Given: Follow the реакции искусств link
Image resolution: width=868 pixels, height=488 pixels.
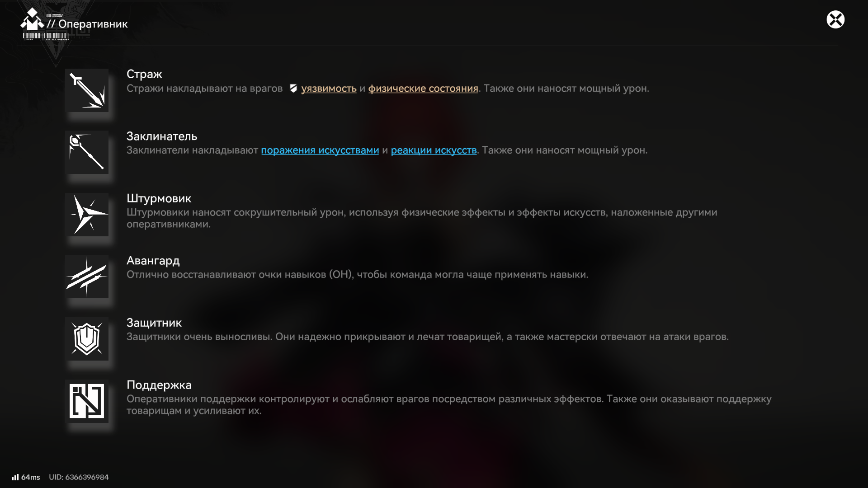Looking at the screenshot, I should 434,150.
